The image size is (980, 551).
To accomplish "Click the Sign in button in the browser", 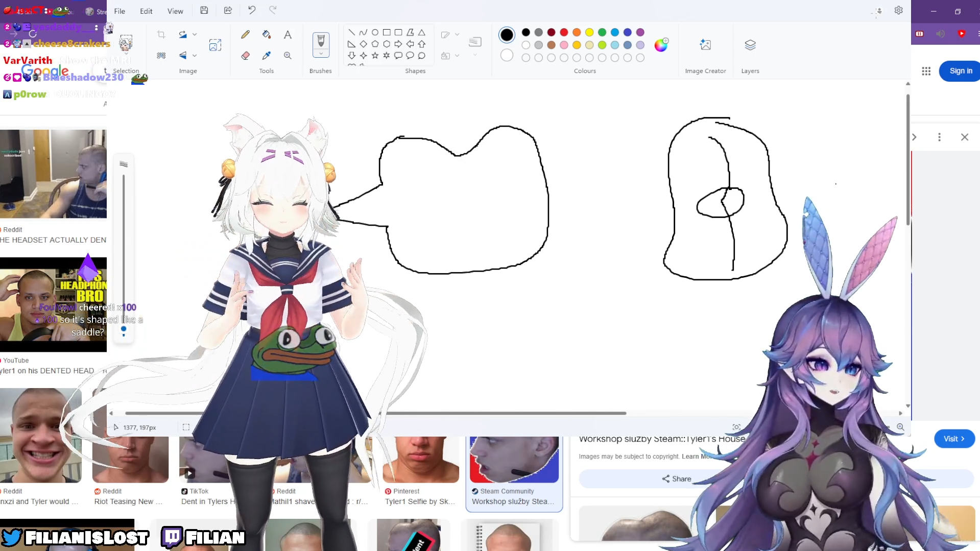I will click(961, 71).
